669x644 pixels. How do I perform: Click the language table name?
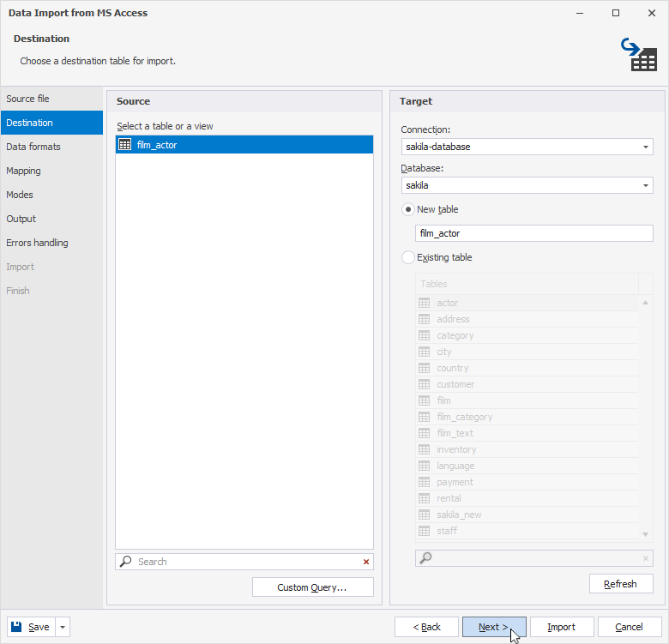[x=455, y=466]
